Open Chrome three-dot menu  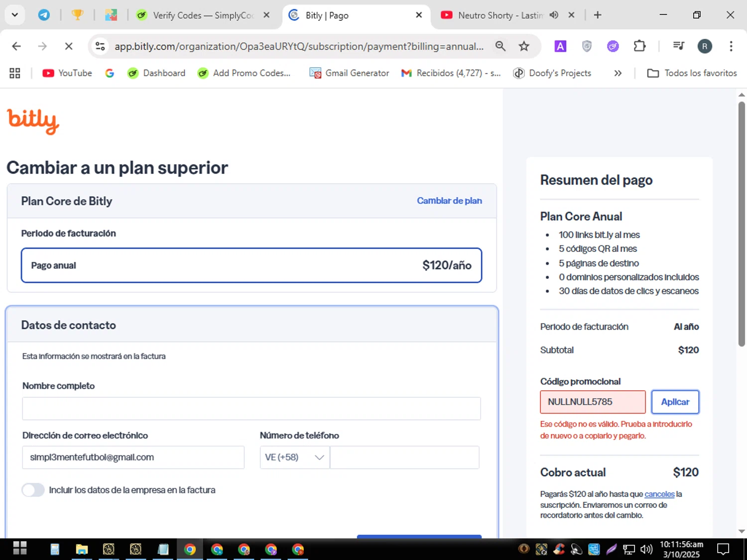point(731,46)
